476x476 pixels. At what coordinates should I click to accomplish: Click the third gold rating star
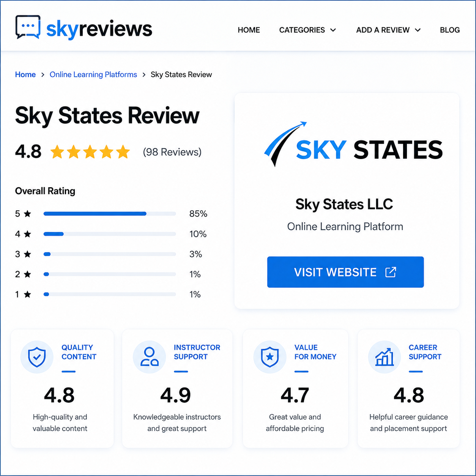coord(90,151)
